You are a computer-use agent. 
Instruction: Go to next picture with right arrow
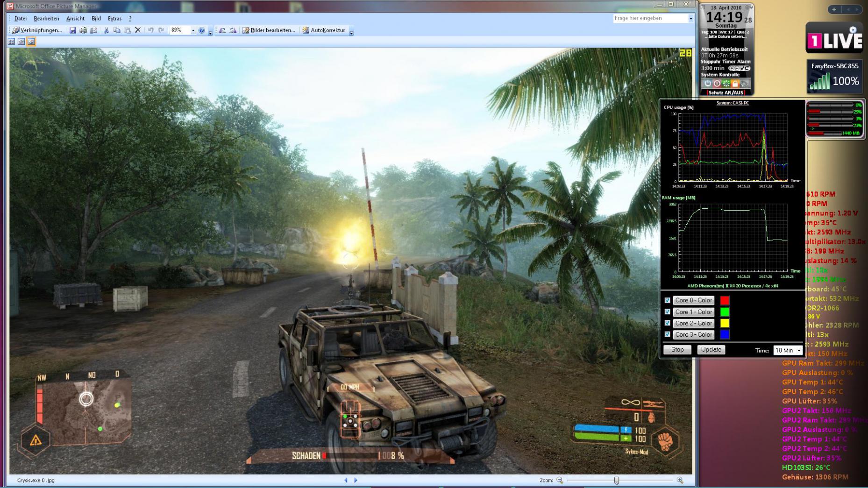(356, 480)
